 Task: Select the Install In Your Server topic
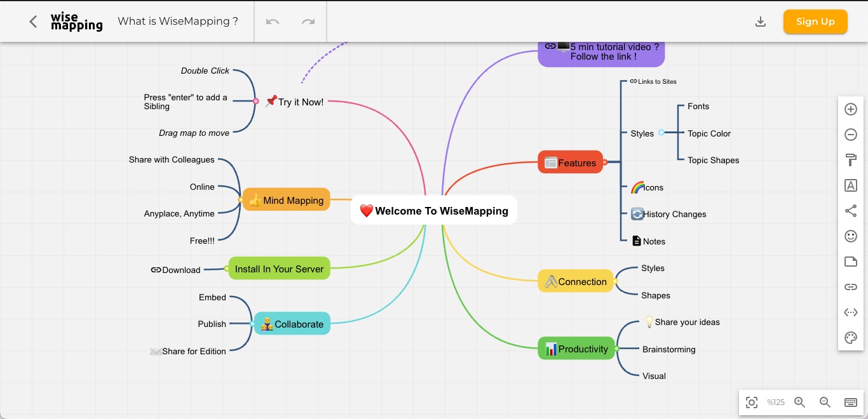click(279, 269)
